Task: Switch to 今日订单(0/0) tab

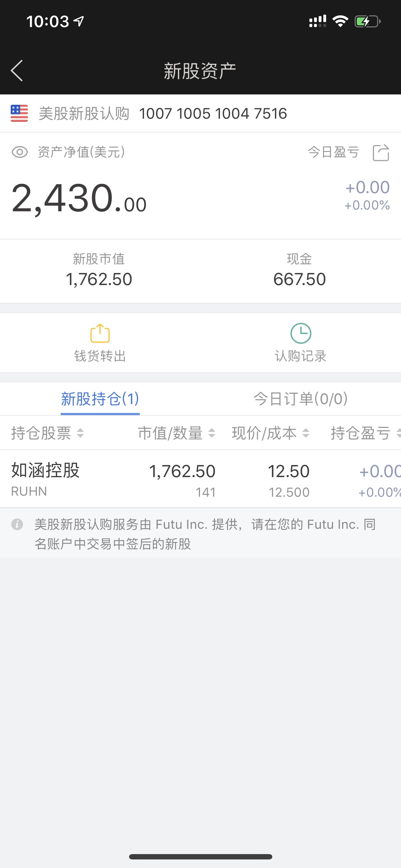Action: (300, 399)
